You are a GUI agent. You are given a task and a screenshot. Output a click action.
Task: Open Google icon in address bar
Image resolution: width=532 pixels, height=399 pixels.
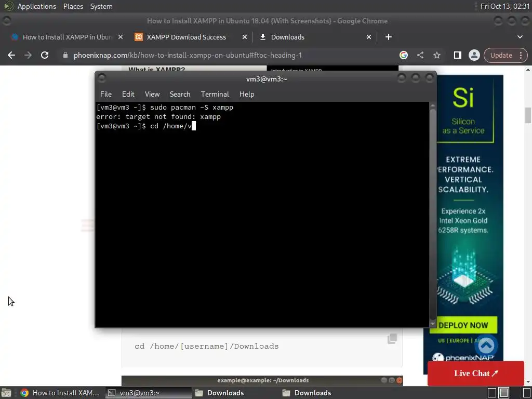(403, 55)
